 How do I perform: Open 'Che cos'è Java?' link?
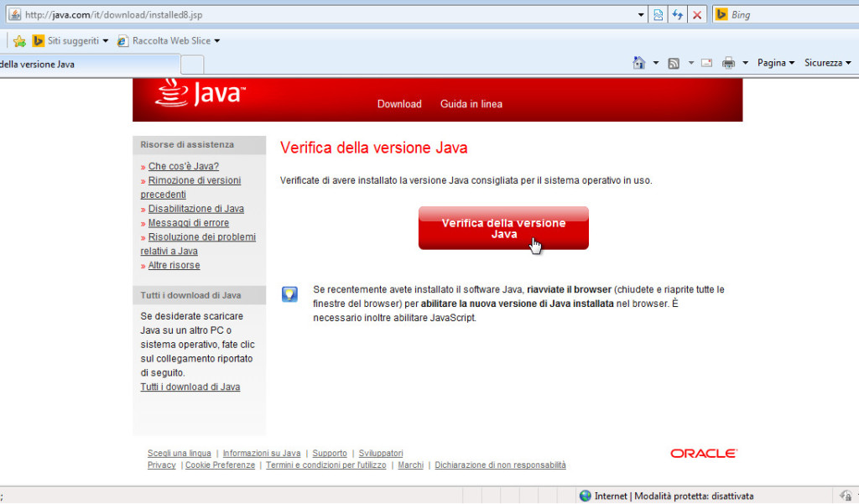(183, 166)
